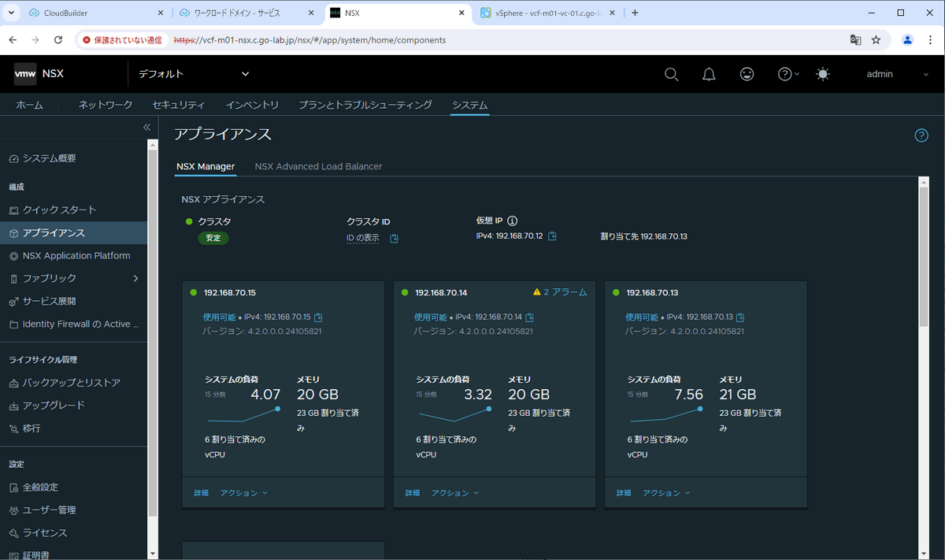Open 詳細 for node 192.168.70.13

point(624,493)
